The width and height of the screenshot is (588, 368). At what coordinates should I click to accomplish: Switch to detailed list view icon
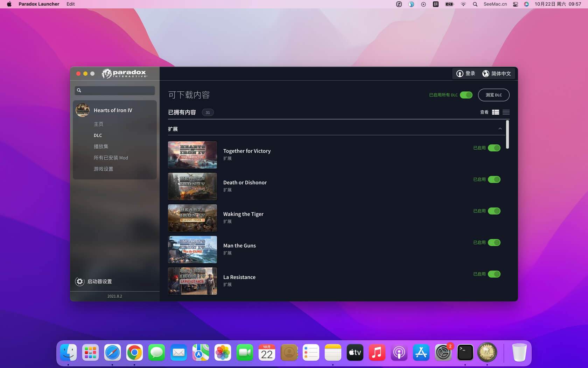495,112
